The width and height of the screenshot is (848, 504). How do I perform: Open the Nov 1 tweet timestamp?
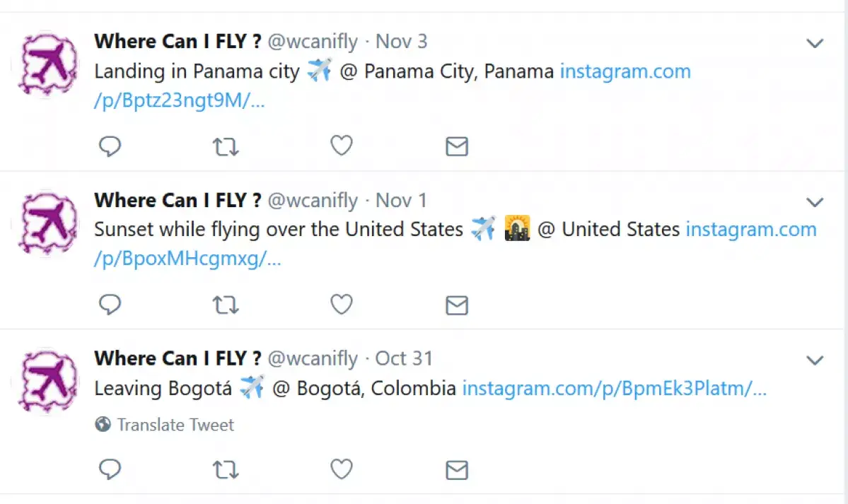click(401, 200)
